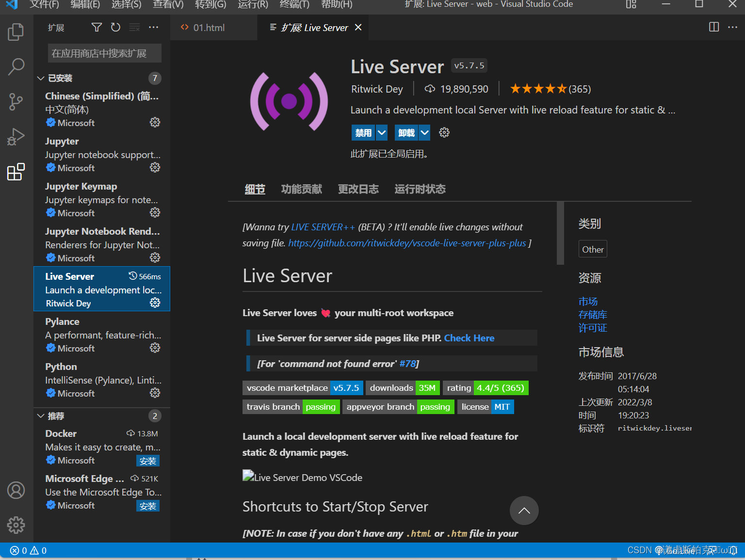Customize layout icon in title bar

tap(631, 4)
